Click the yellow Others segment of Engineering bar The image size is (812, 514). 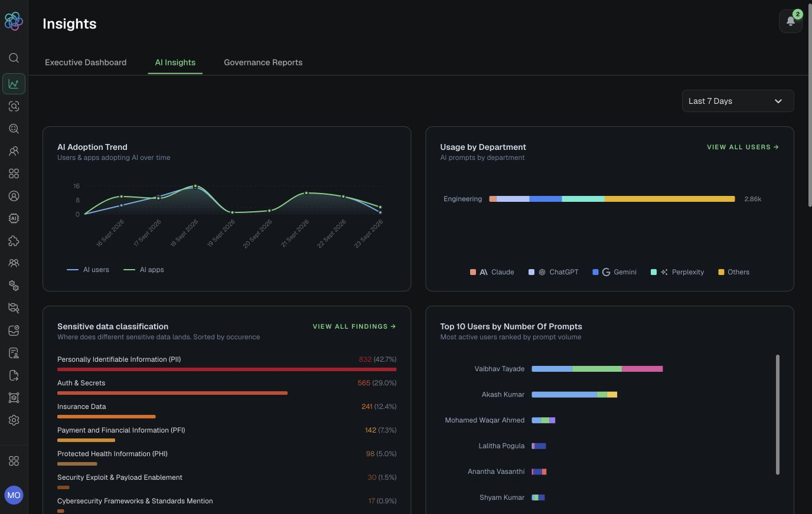coord(670,199)
